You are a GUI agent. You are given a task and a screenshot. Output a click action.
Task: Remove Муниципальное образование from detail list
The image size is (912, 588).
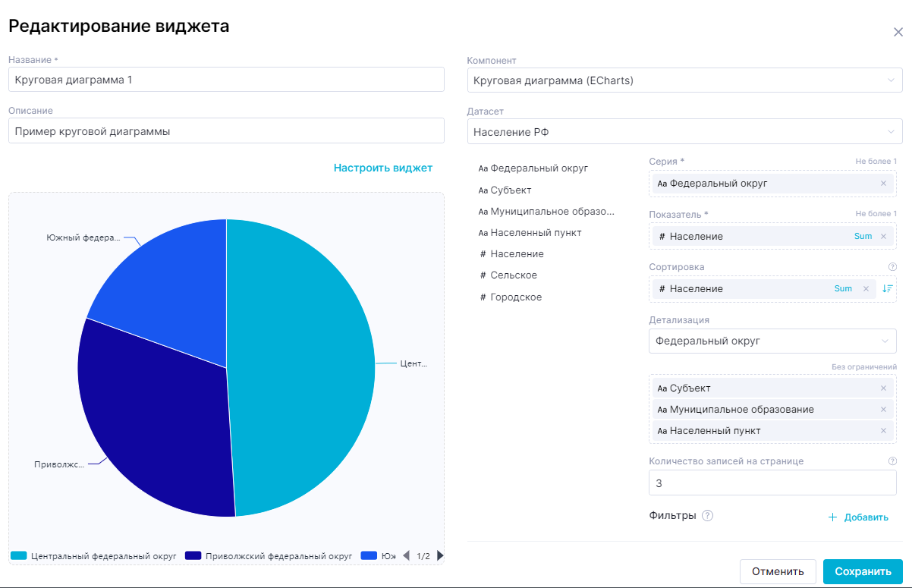[883, 410]
